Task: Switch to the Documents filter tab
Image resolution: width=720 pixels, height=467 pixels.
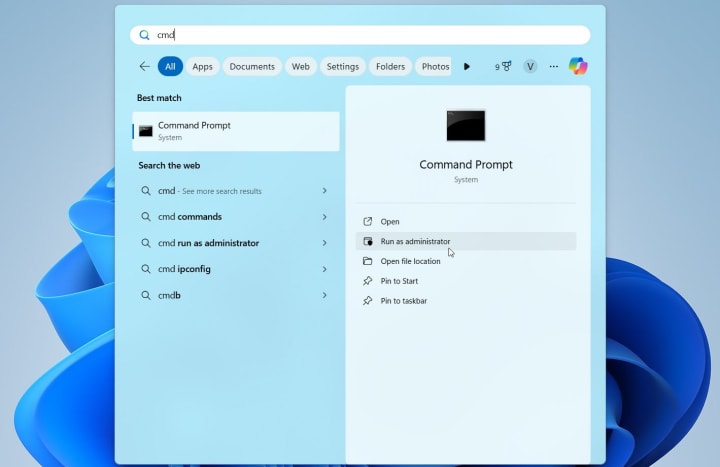Action: click(x=252, y=67)
